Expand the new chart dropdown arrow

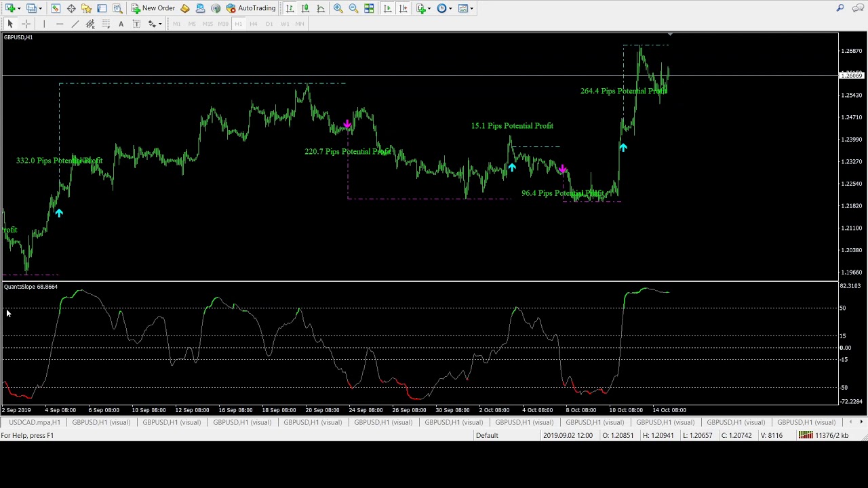(x=18, y=8)
